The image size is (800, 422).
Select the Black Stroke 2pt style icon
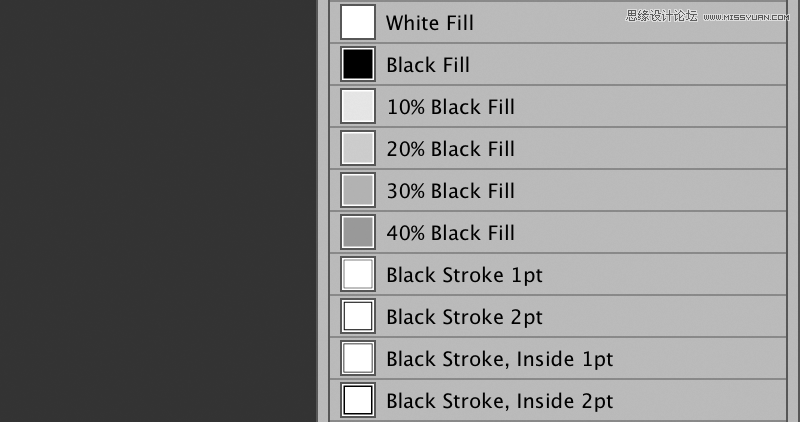coord(358,316)
